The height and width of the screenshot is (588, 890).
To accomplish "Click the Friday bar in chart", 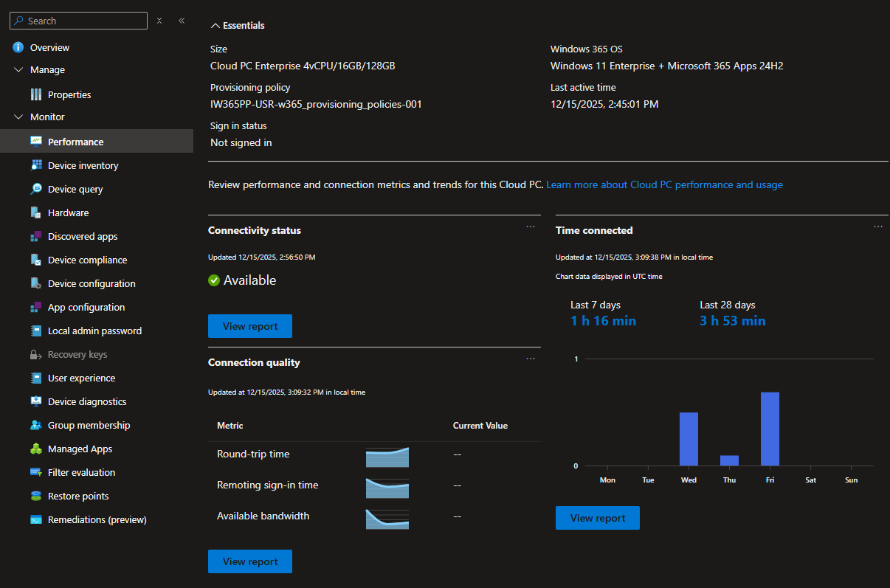I will [770, 429].
